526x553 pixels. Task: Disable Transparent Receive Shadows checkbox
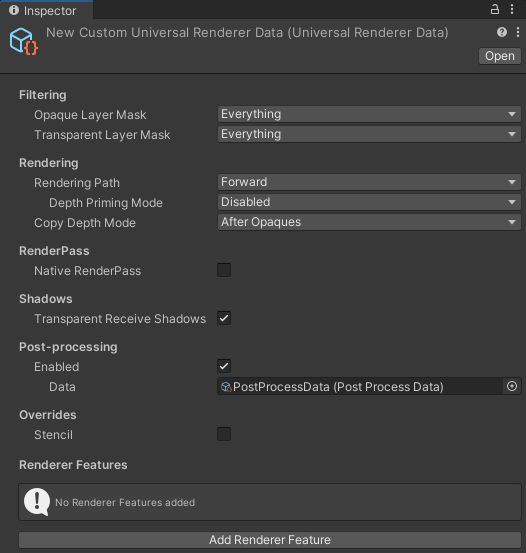pyautogui.click(x=224, y=318)
